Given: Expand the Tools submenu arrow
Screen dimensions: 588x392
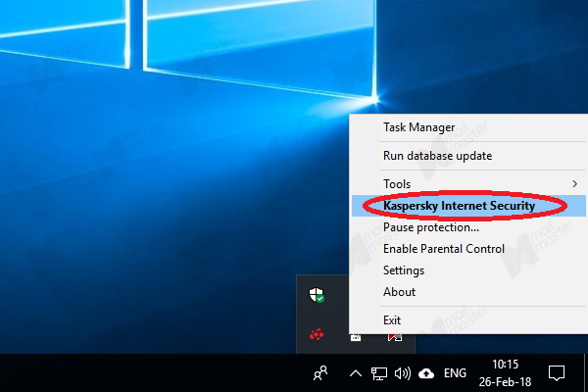Looking at the screenshot, I should [574, 184].
